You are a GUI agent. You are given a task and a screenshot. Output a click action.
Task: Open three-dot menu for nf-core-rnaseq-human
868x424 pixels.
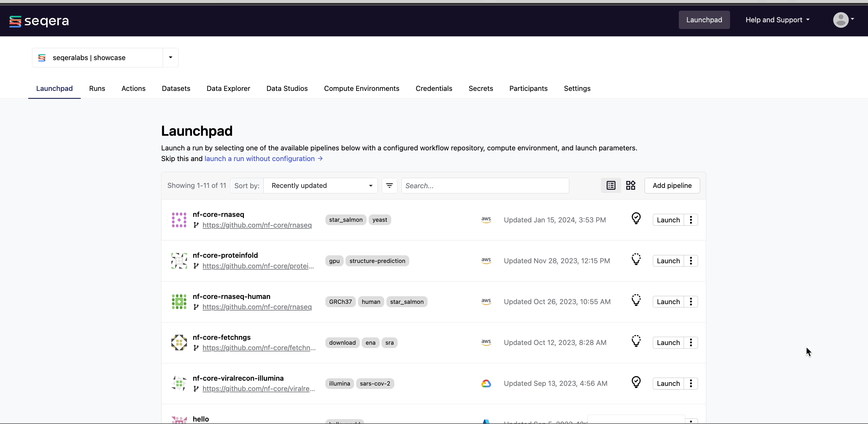(691, 302)
